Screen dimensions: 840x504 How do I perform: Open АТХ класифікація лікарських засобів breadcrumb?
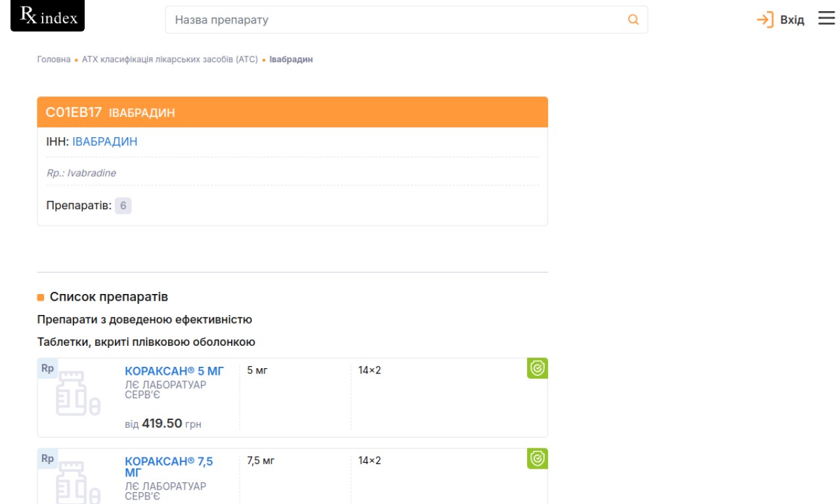tap(170, 59)
